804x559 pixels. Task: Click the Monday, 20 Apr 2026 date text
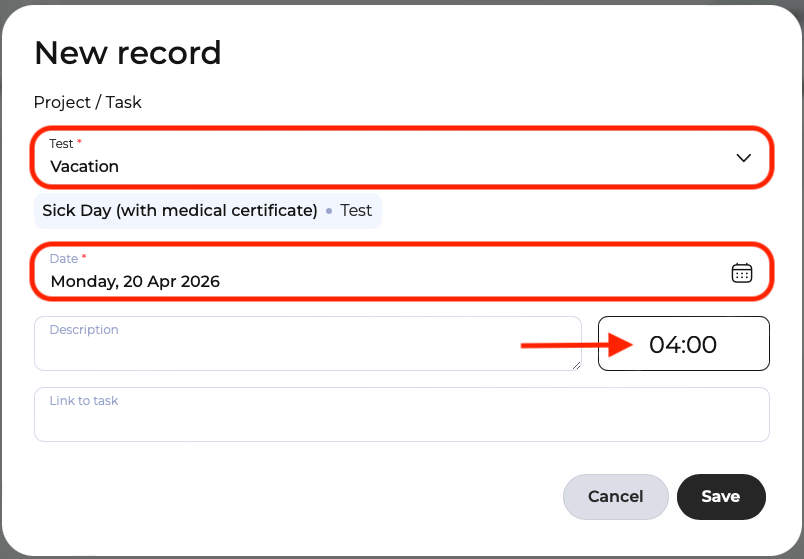pyautogui.click(x=135, y=282)
